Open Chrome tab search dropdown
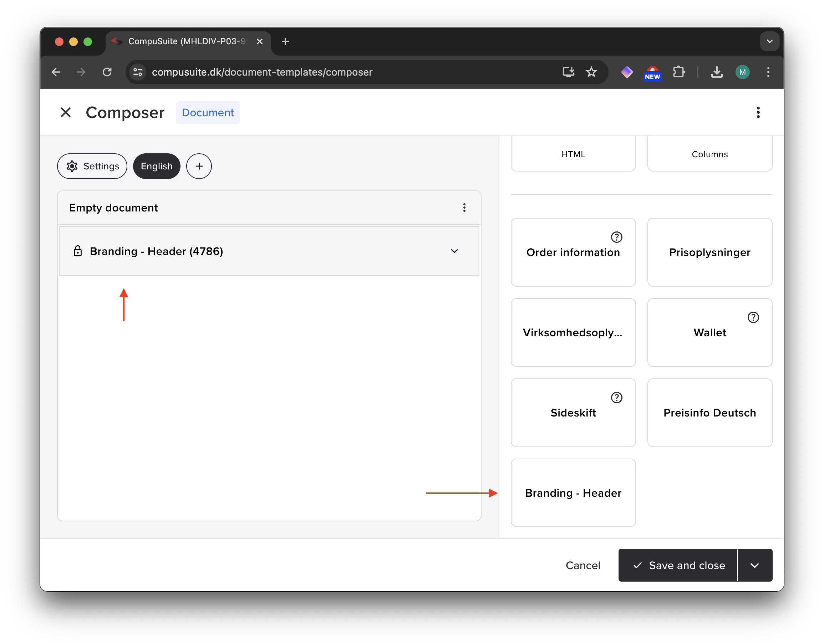Screen dimensions: 824x644 [x=769, y=41]
